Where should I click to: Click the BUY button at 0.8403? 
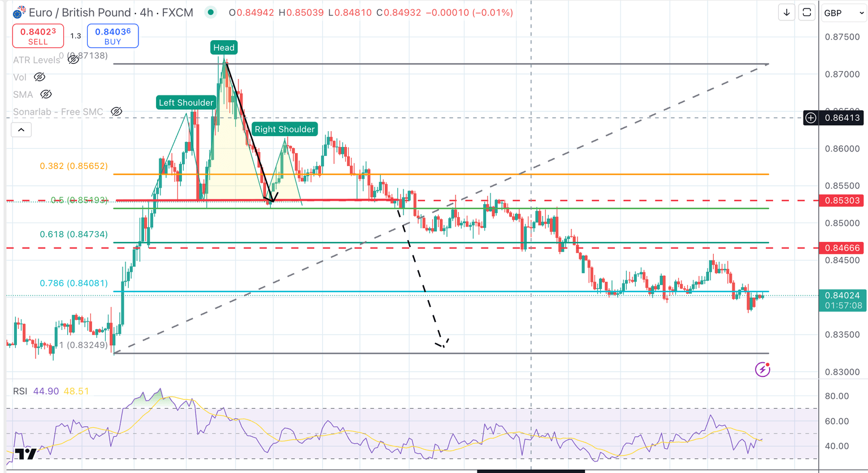(x=112, y=35)
